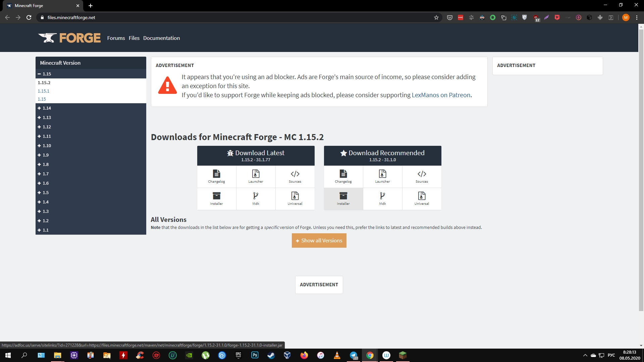Expand the 1.5 version group
The image size is (644, 362).
click(91, 192)
